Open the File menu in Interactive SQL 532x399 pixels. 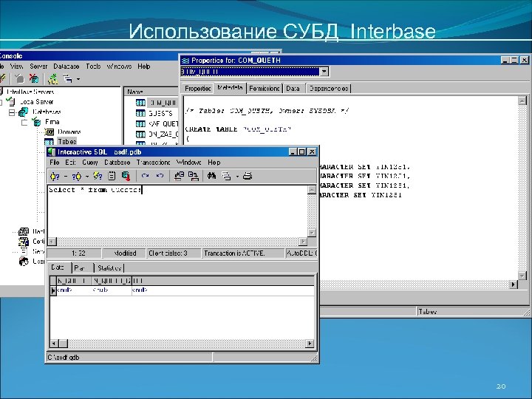click(x=54, y=163)
